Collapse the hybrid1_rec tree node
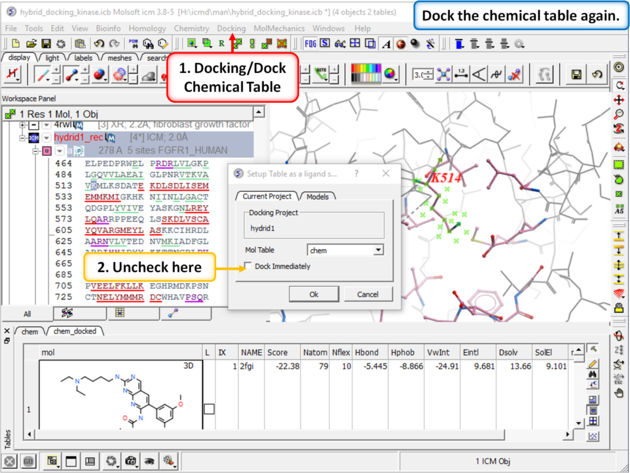Image resolution: width=630 pixels, height=473 pixels. coord(22,138)
